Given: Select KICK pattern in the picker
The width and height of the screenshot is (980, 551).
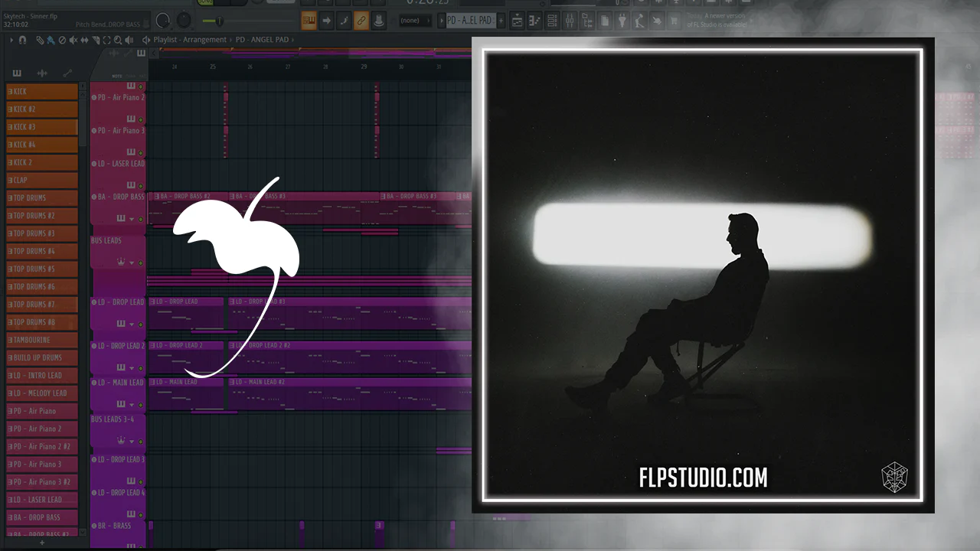Looking at the screenshot, I should point(42,92).
